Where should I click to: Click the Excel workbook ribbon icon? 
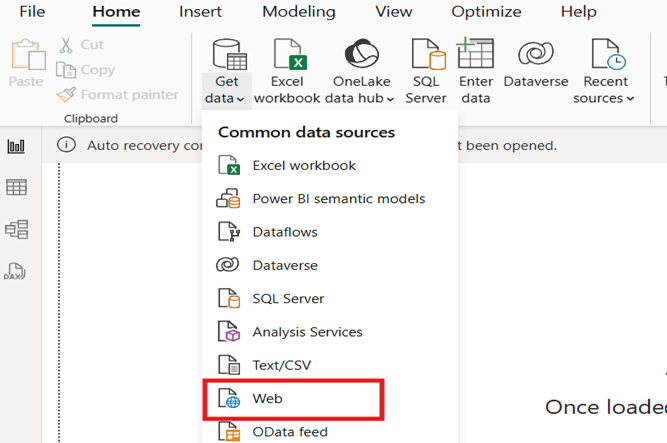291,54
